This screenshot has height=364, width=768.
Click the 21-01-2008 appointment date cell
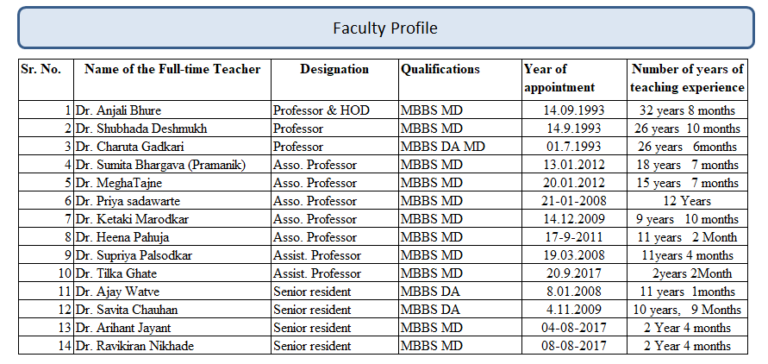click(x=574, y=201)
